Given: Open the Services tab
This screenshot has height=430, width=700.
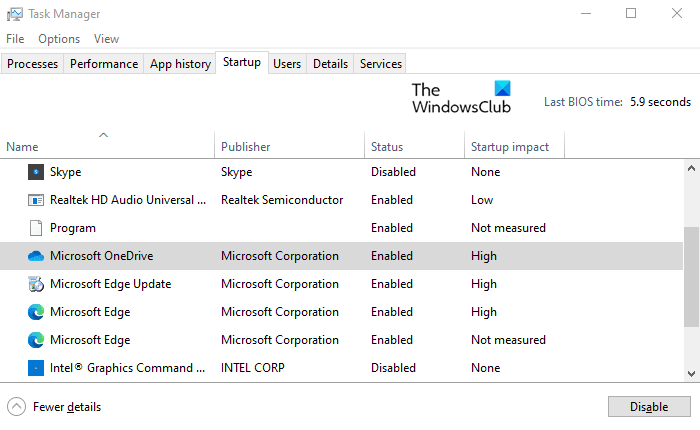Looking at the screenshot, I should click(380, 64).
